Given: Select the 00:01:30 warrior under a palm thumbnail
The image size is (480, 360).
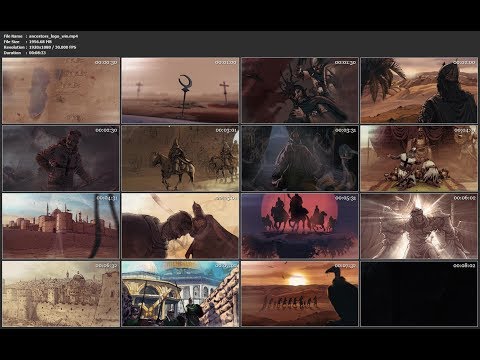Looking at the screenshot, I should coord(300,91).
